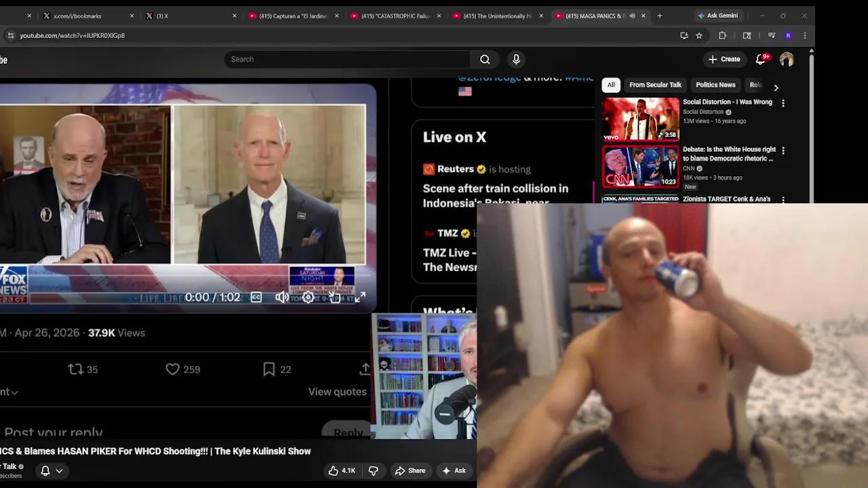Toggle the channel notification bell
Viewport: 868px width, 488px height.
point(45,470)
